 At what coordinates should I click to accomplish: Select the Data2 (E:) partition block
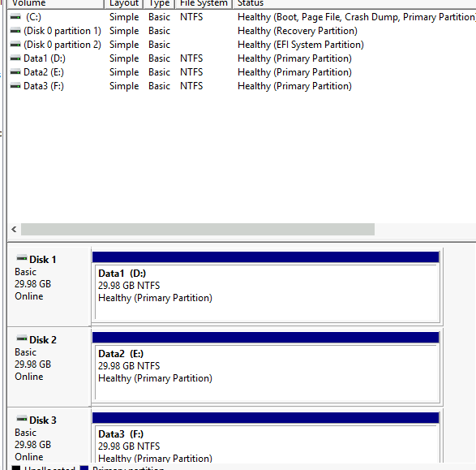(x=266, y=373)
